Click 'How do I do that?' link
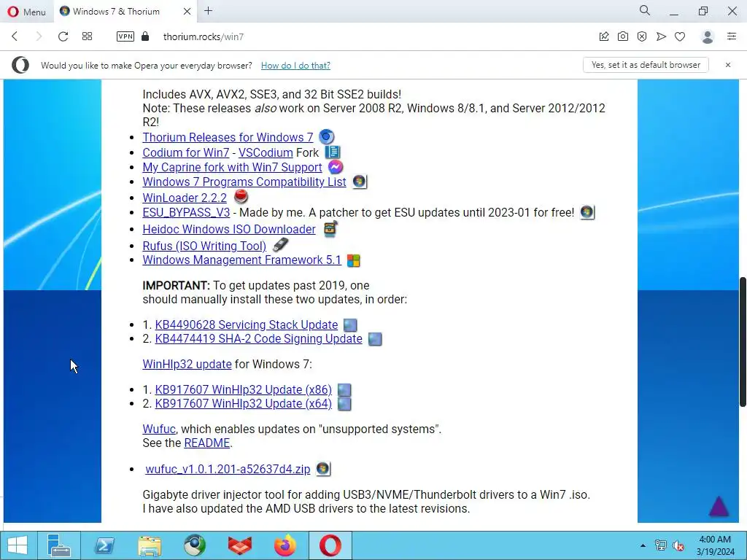 point(295,66)
